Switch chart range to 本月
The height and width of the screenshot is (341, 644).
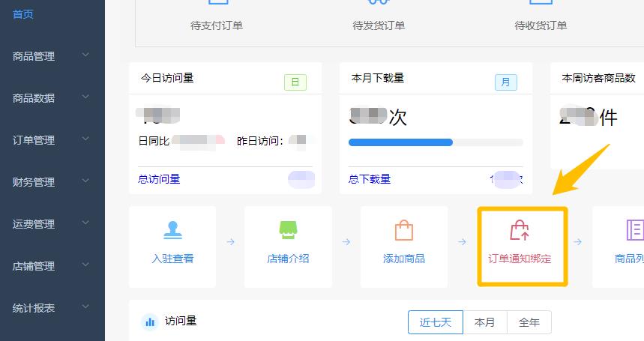485,322
